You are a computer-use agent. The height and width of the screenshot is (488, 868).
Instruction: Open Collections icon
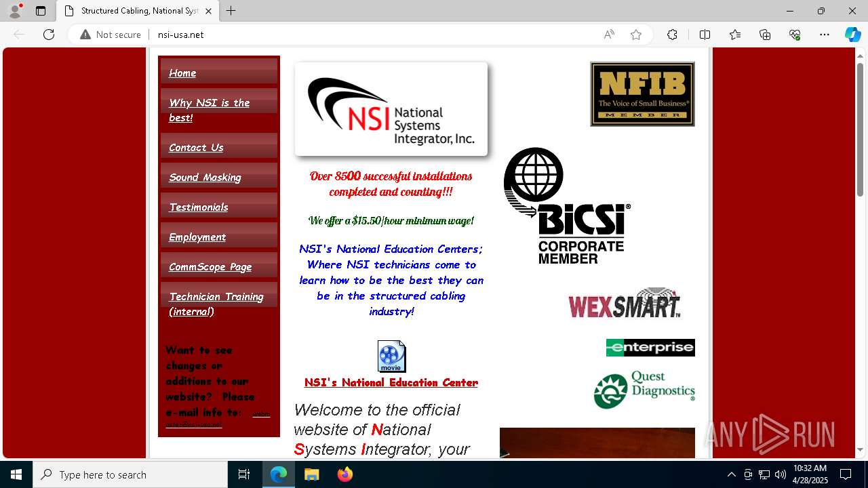point(765,35)
